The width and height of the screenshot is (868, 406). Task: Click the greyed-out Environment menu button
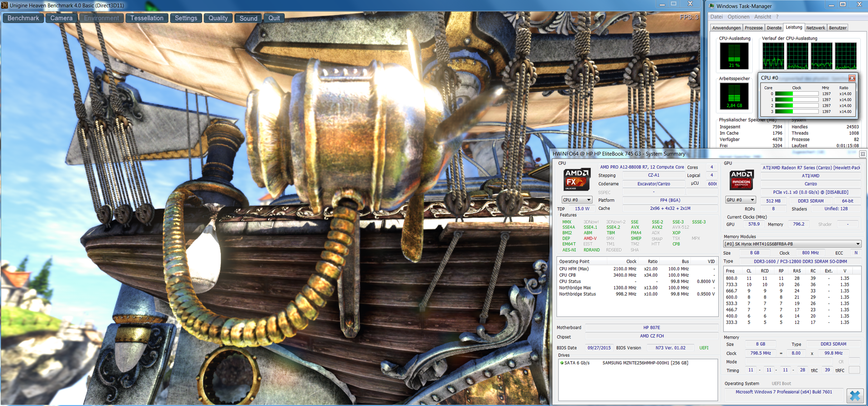[x=101, y=18]
